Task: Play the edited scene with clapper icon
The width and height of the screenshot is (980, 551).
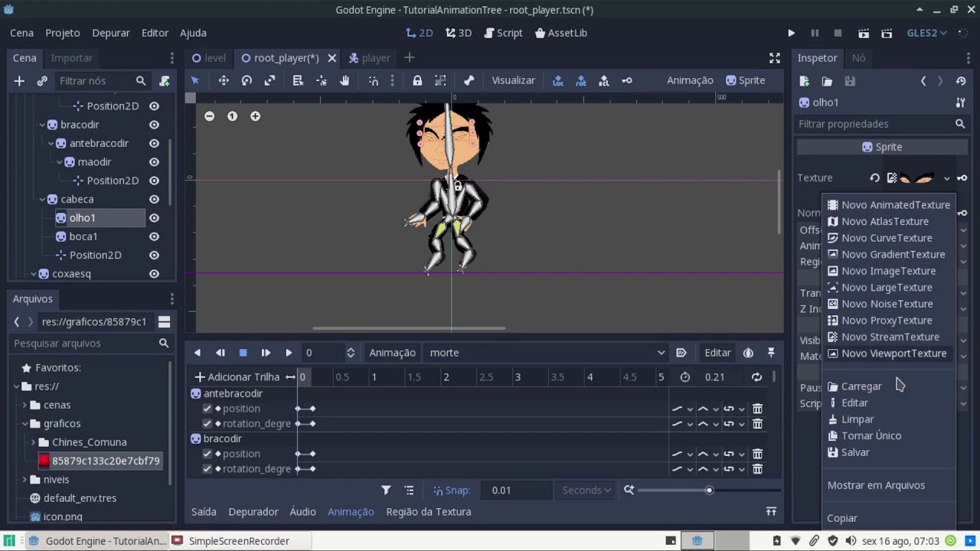Action: click(x=864, y=33)
